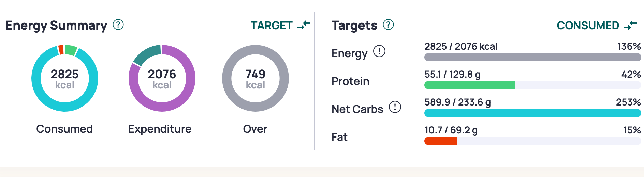
Task: Click the Net Carbs warning icon
Action: [395, 107]
